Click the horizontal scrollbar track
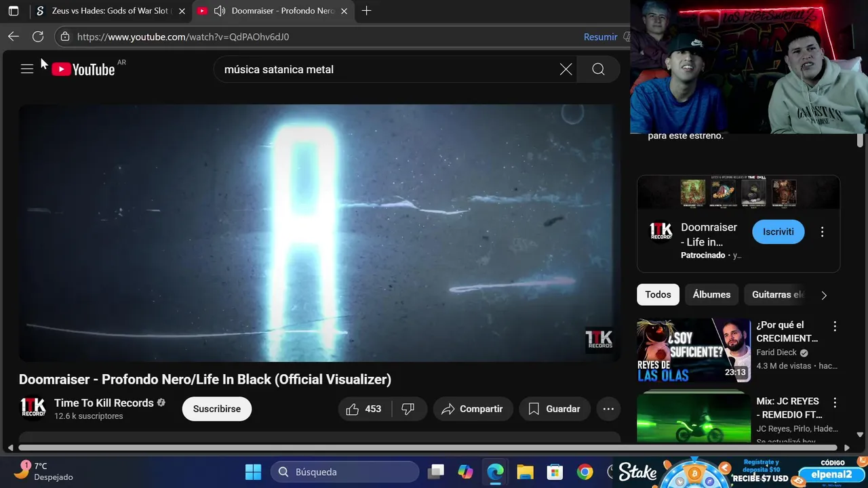The height and width of the screenshot is (488, 868). click(429, 447)
